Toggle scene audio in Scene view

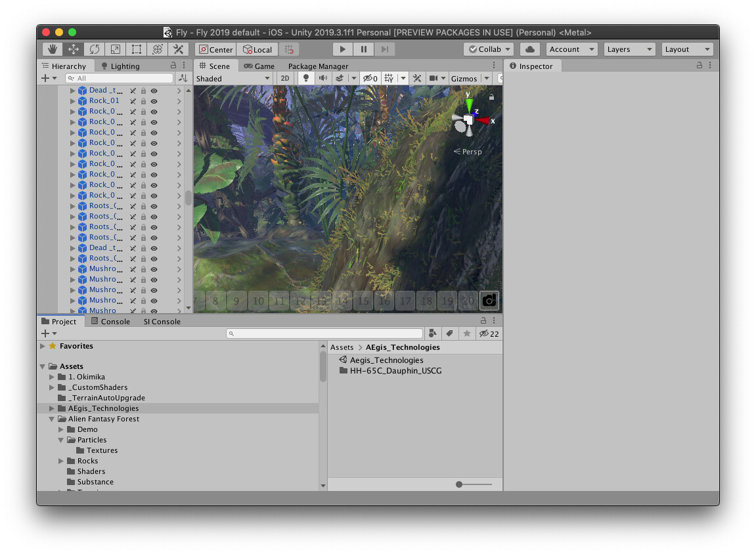[322, 77]
